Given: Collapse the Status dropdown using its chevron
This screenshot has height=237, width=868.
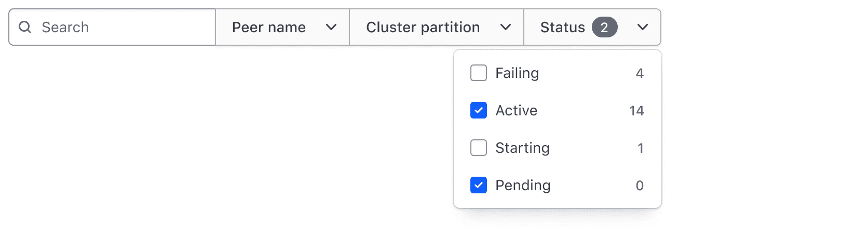Looking at the screenshot, I should click(643, 27).
